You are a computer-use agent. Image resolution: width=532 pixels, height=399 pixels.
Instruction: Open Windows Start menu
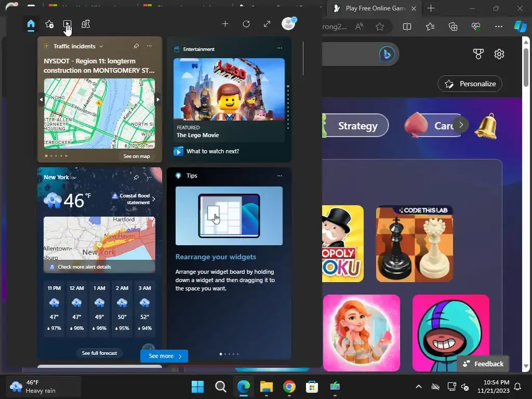click(197, 387)
